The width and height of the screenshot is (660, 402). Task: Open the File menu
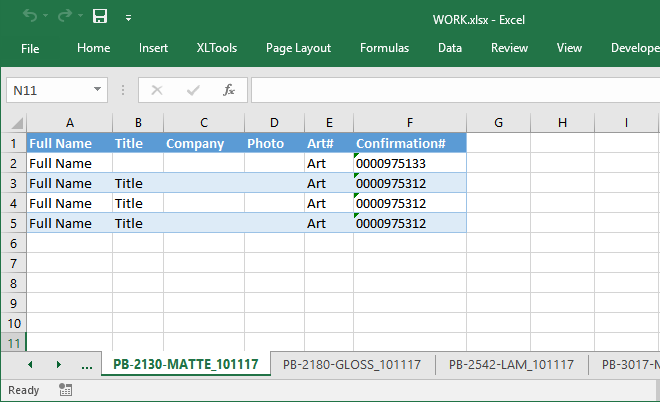click(30, 48)
